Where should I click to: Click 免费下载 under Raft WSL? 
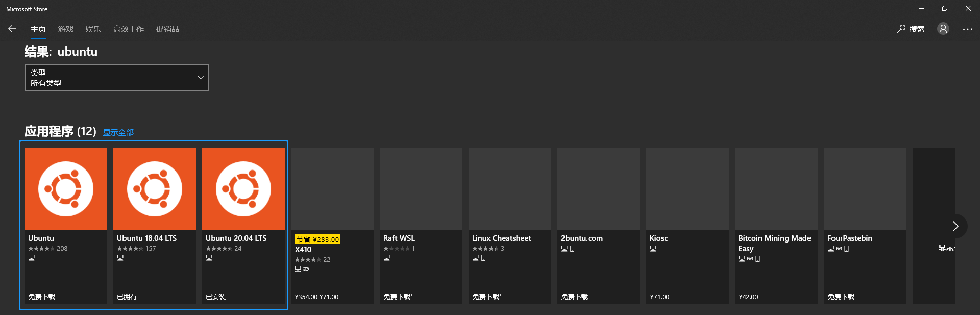(398, 297)
